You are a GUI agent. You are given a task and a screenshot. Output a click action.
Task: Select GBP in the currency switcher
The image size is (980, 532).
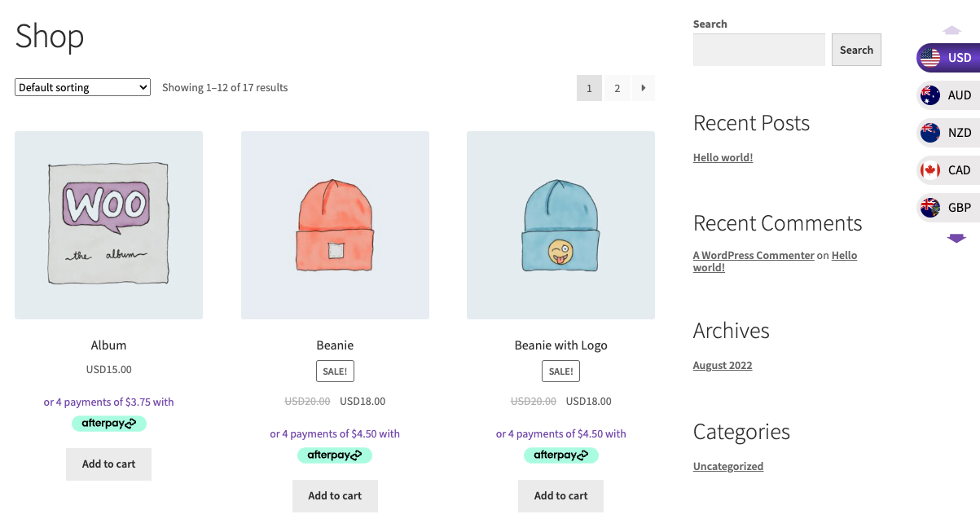click(947, 208)
